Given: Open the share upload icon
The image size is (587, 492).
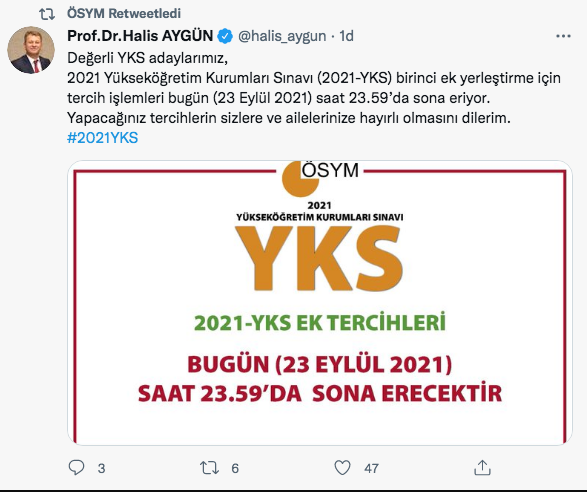Looking at the screenshot, I should tap(482, 468).
